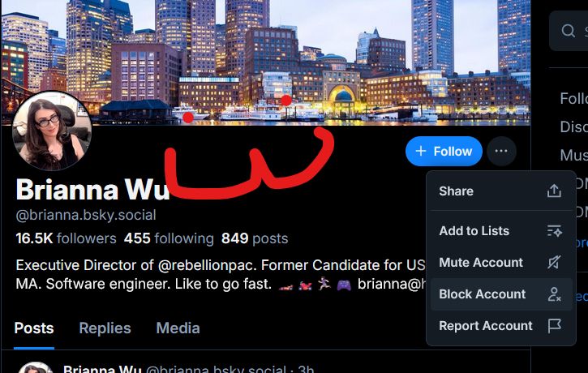Click the block user icon
Image resolution: width=588 pixels, height=373 pixels.
[x=554, y=294]
